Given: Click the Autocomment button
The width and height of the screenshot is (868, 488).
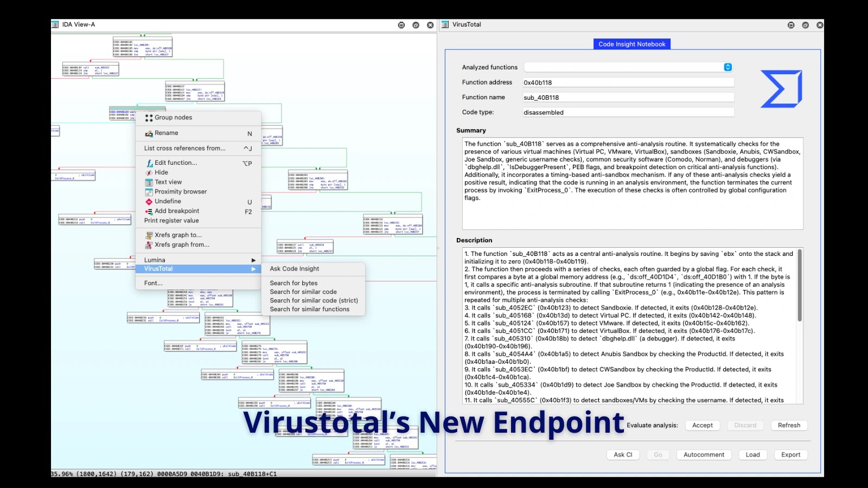Looking at the screenshot, I should click(704, 455).
